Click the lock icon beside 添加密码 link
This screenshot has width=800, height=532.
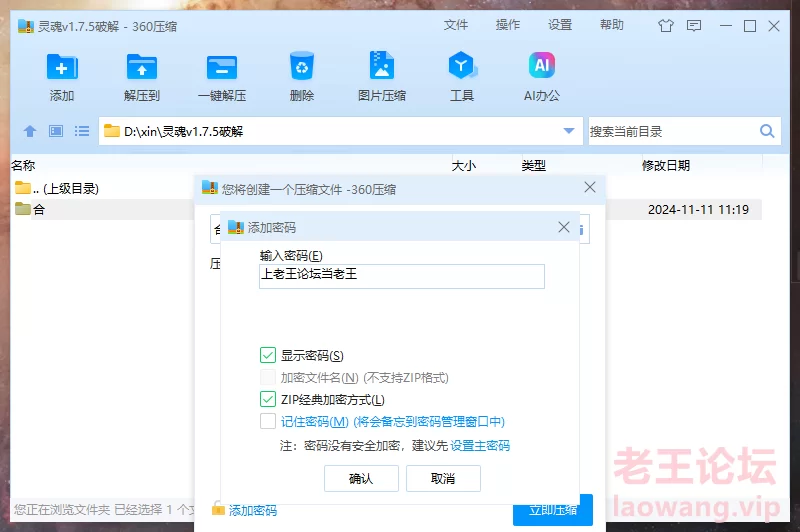(x=218, y=508)
